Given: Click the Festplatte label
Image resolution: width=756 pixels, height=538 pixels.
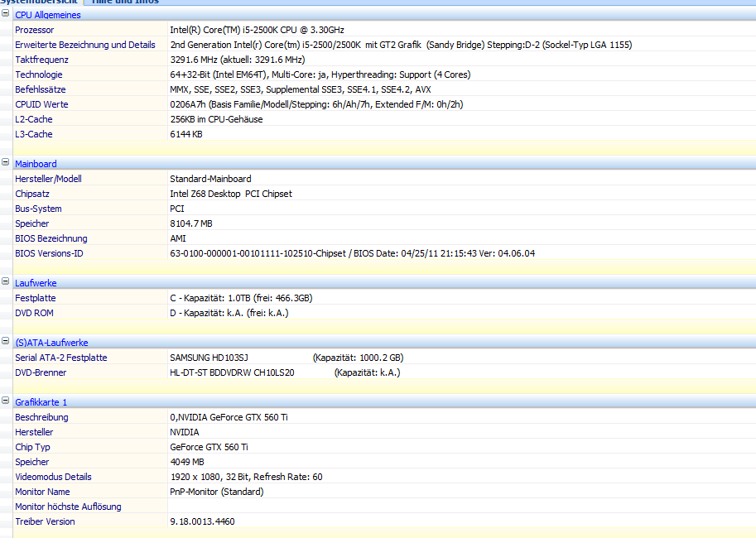Looking at the screenshot, I should click(x=36, y=299).
